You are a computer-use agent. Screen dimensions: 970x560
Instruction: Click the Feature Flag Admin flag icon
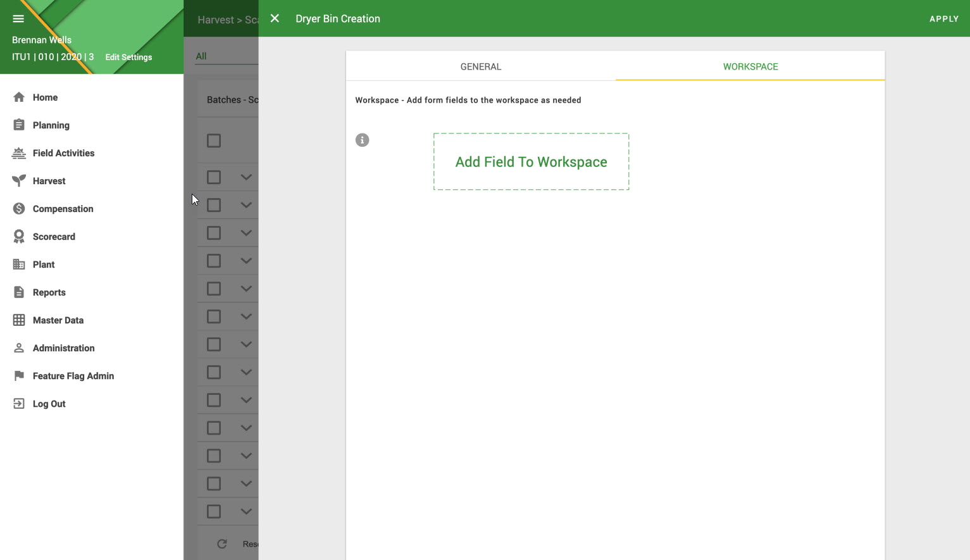click(19, 376)
